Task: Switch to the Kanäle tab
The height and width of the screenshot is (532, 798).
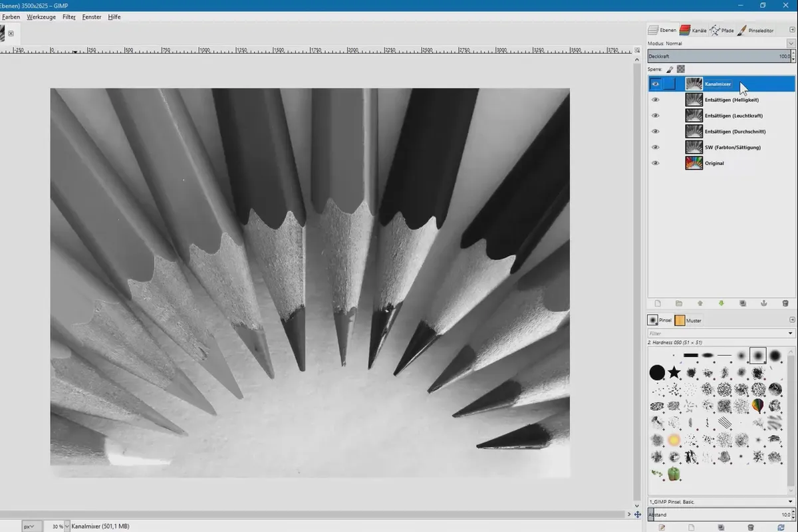Action: 692,31
